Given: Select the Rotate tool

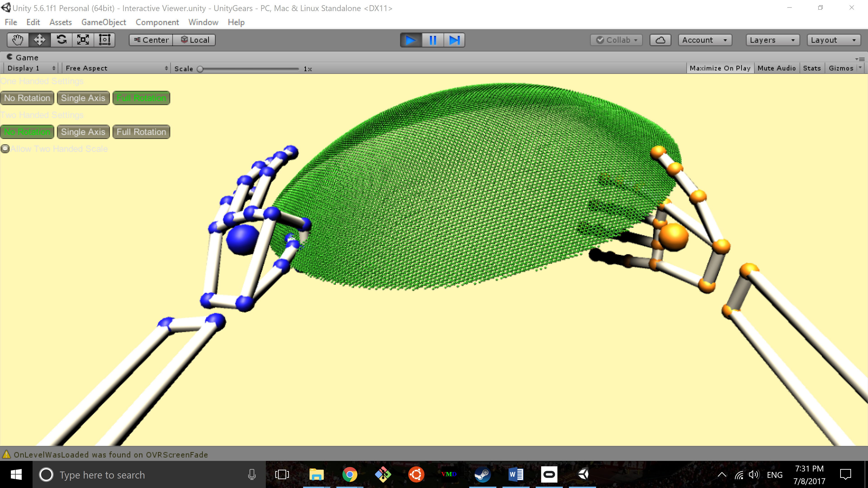Looking at the screenshot, I should (x=61, y=40).
